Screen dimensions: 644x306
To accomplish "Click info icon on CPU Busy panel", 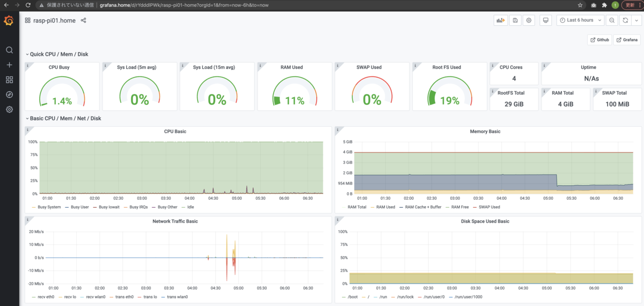I will [28, 65].
